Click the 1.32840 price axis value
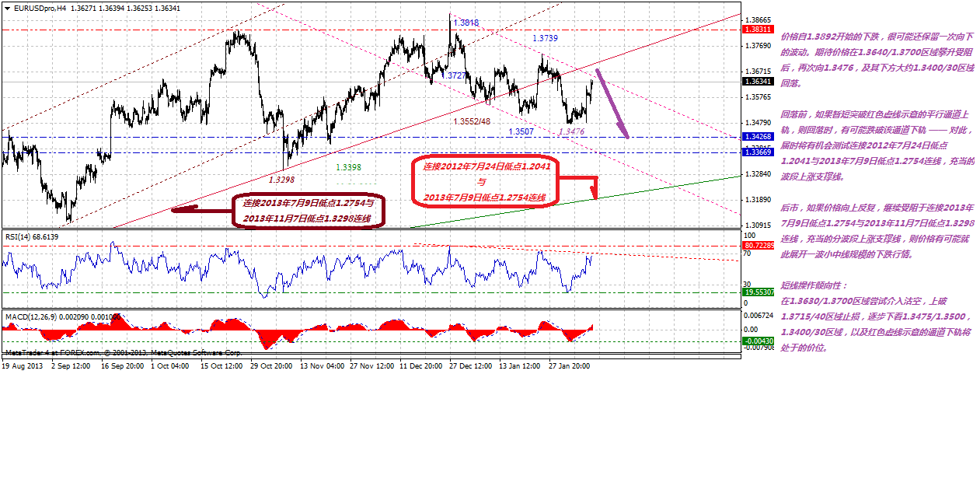Viewport: 980px width, 486px height. click(757, 174)
